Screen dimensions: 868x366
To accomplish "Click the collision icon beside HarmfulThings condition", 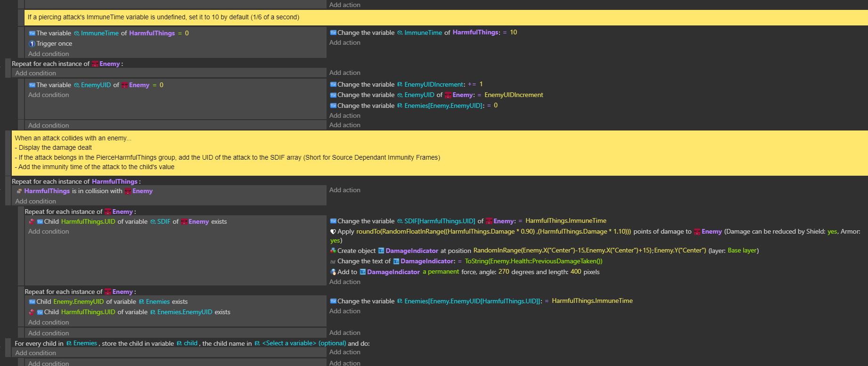I will [x=19, y=191].
